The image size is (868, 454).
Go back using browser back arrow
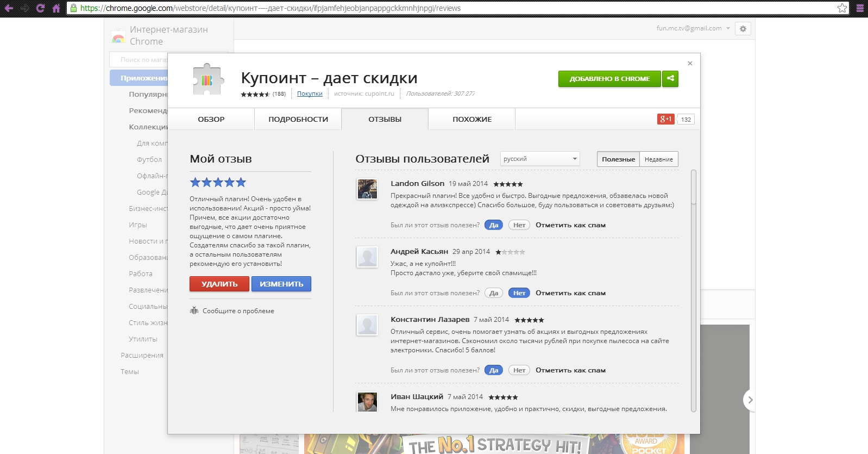9,8
